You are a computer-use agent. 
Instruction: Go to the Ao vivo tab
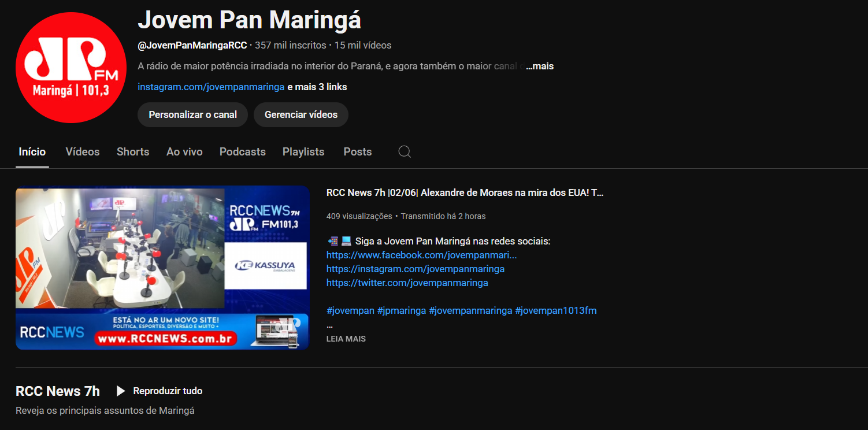point(184,152)
